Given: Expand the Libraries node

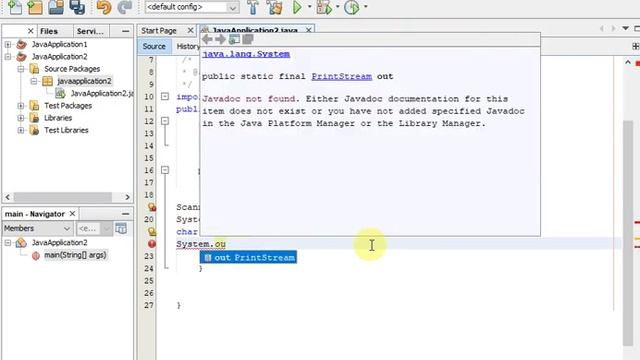Looking at the screenshot, I should [x=21, y=118].
